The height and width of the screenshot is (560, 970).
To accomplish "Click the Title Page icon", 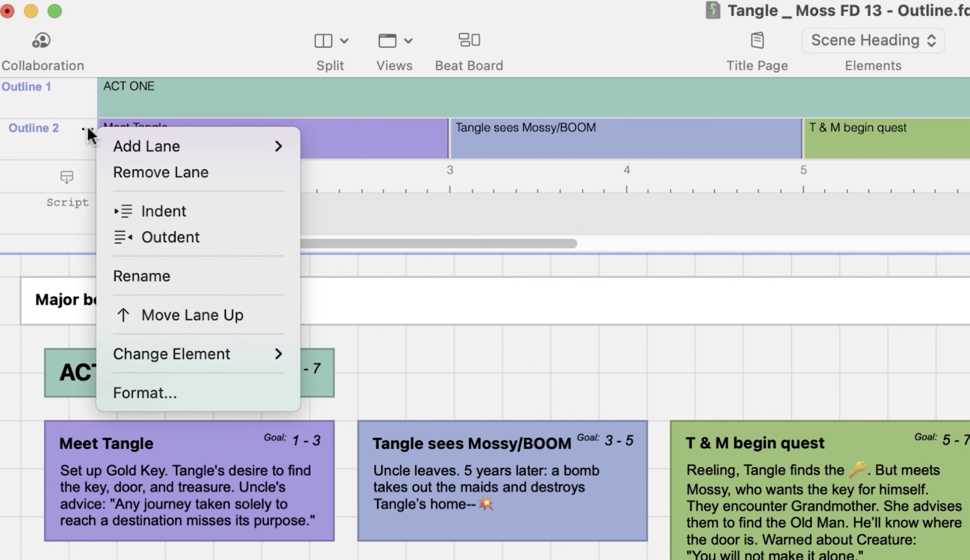I will pyautogui.click(x=757, y=41).
